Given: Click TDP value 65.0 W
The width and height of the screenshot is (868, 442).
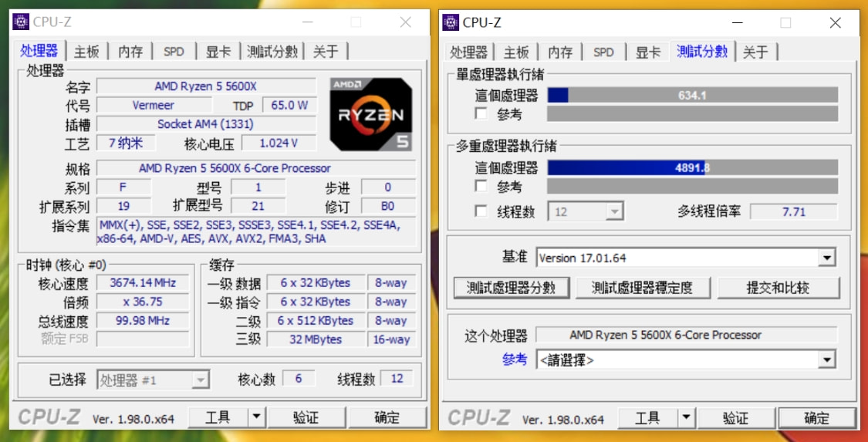Looking at the screenshot, I should [x=289, y=105].
